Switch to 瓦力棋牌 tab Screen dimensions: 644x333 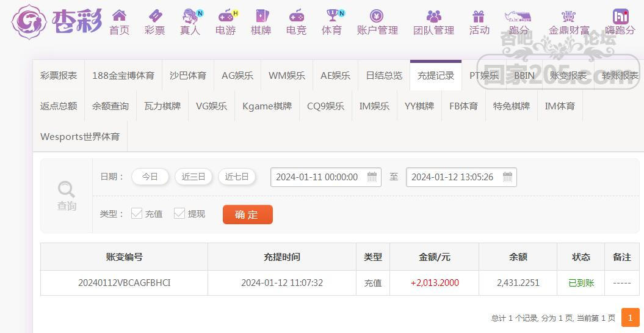pyautogui.click(x=162, y=106)
